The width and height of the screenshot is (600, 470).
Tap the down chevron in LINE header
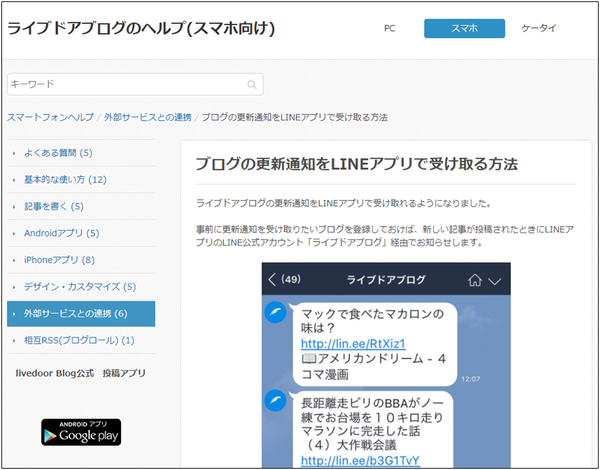[x=494, y=282]
